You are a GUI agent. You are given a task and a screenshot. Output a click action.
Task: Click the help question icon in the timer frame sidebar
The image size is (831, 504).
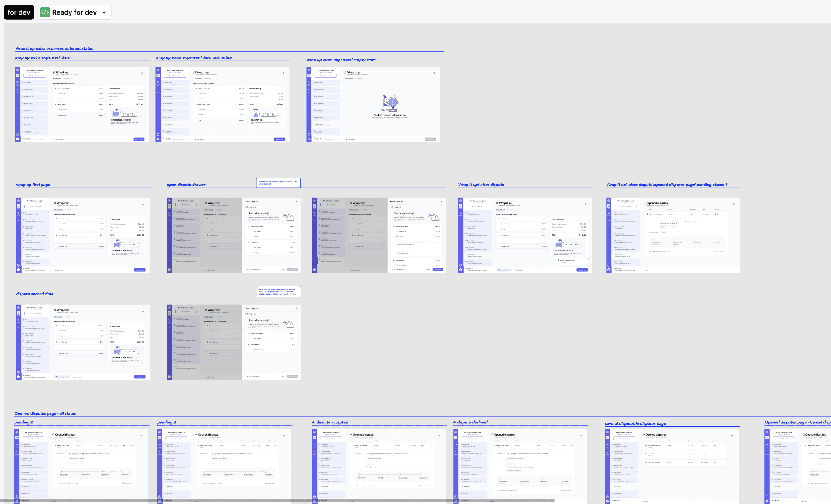click(18, 135)
